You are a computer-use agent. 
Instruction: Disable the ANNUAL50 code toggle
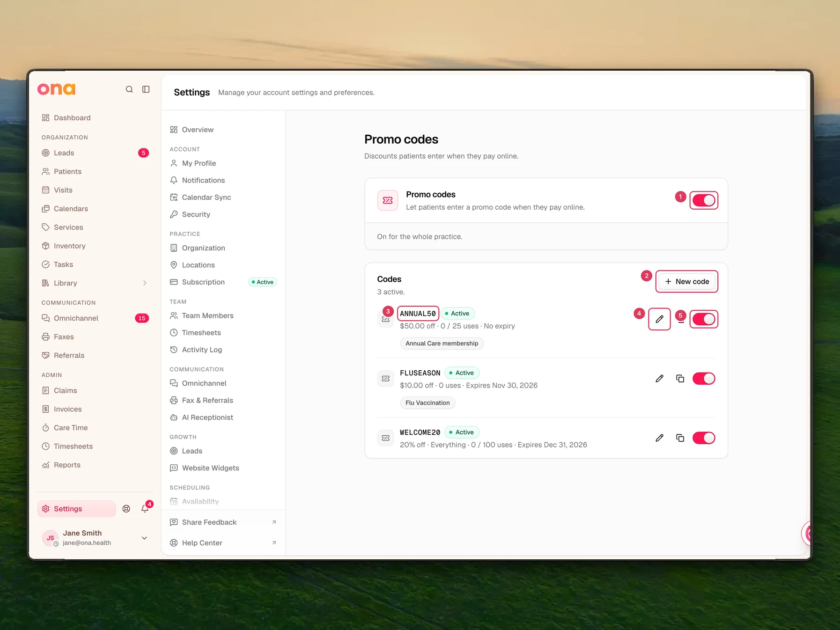(x=704, y=319)
